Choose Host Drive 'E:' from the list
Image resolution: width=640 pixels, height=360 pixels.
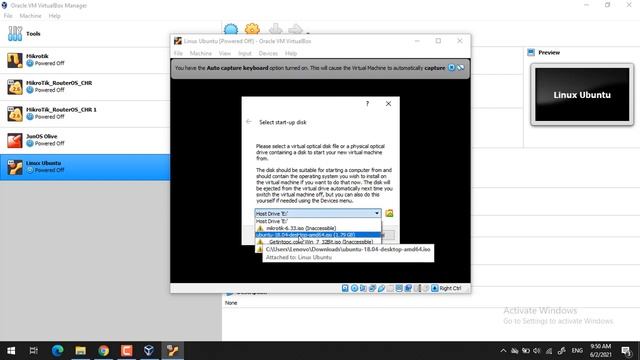click(318, 221)
